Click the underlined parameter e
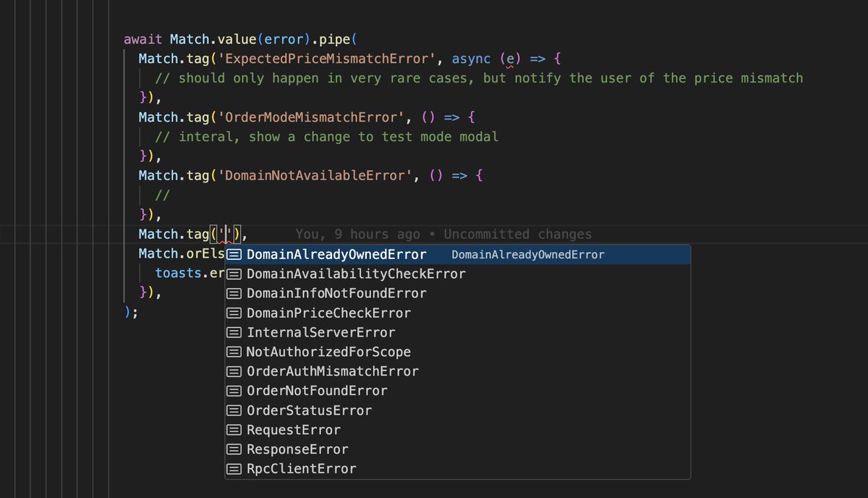 pos(510,59)
